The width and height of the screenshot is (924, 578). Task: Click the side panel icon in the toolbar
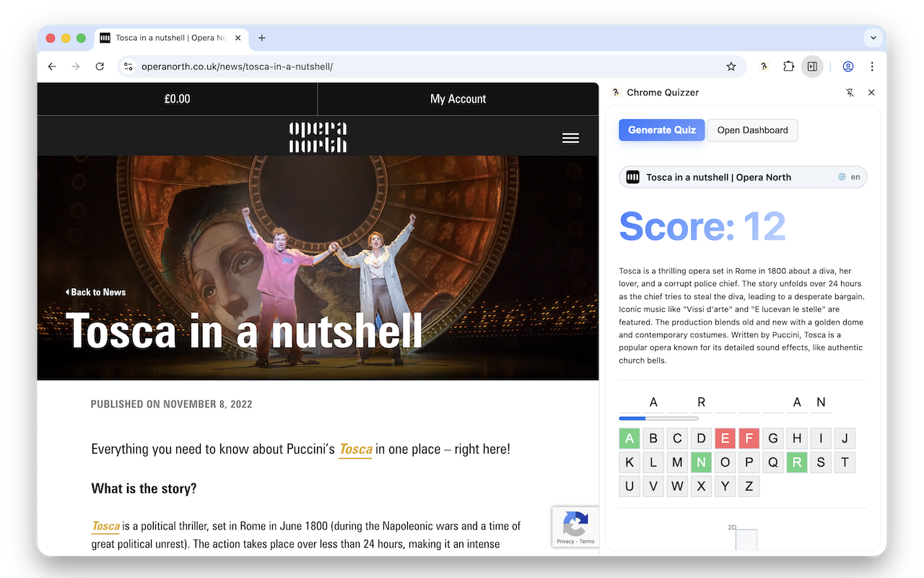pyautogui.click(x=813, y=66)
